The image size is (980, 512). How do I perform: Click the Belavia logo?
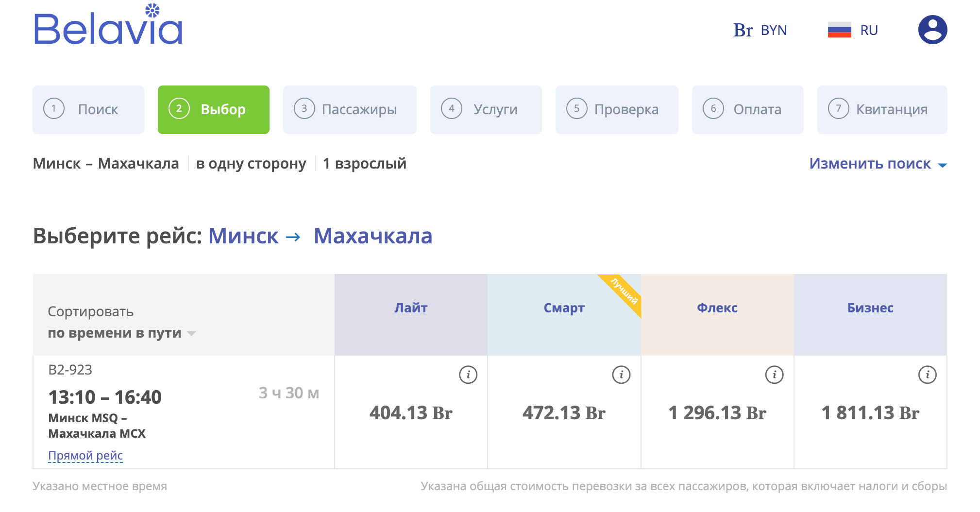coord(108,24)
